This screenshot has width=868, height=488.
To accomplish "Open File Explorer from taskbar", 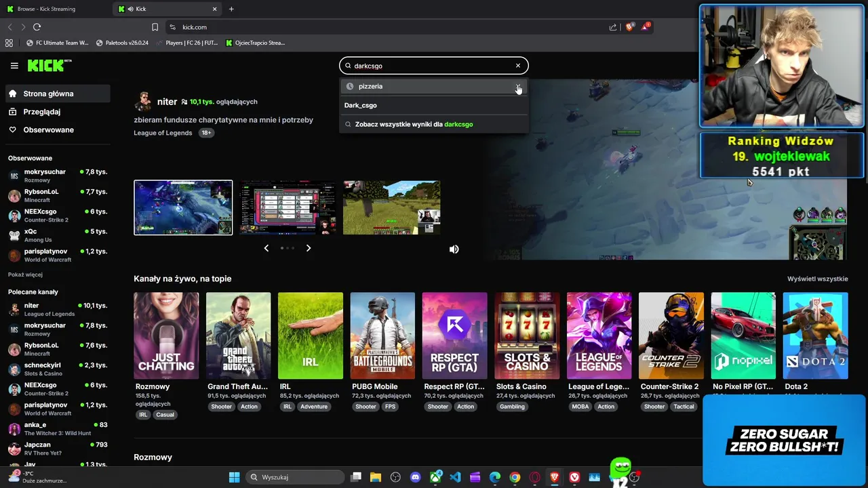I will pos(376,477).
